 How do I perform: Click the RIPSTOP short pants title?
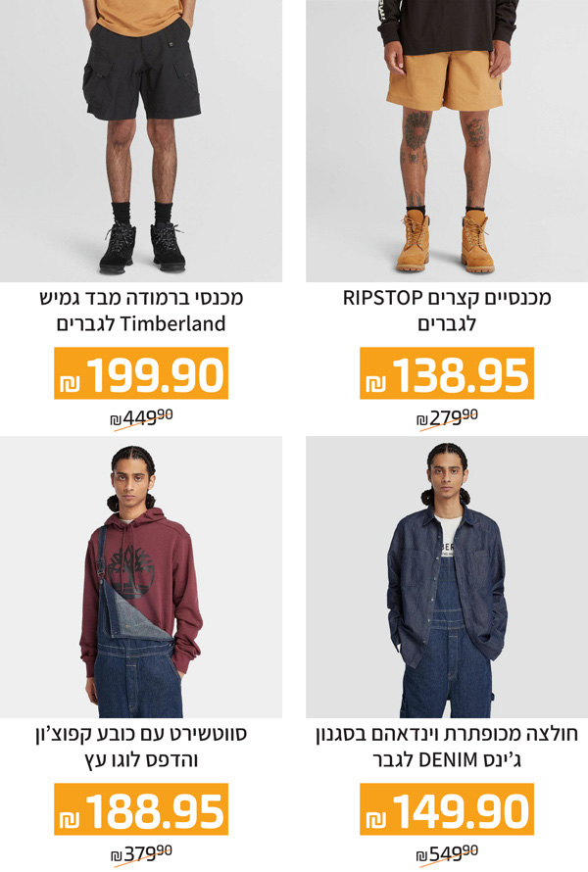pos(447,311)
